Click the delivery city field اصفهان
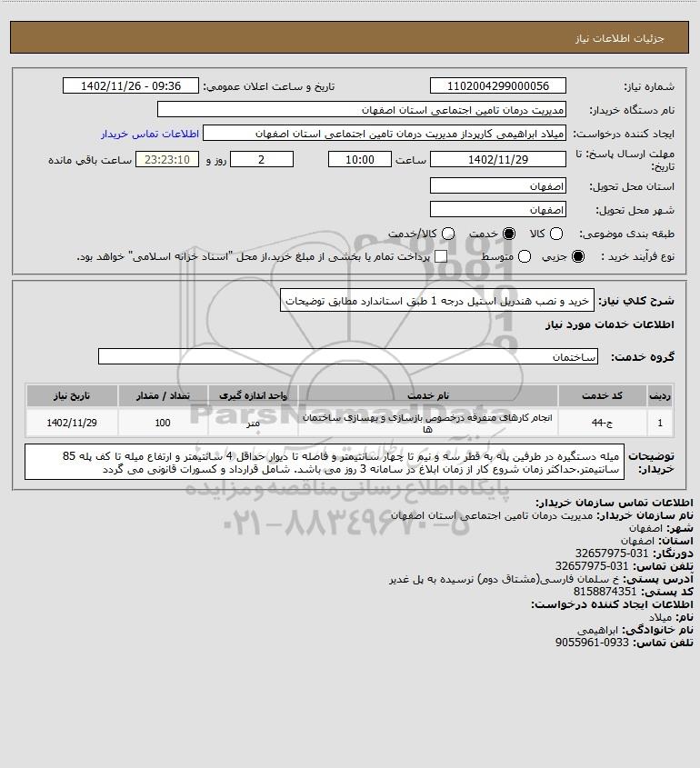The width and height of the screenshot is (700, 768). click(497, 209)
